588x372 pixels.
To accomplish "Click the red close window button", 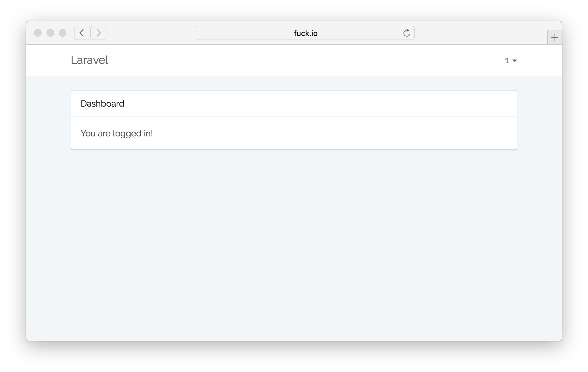I will click(38, 33).
